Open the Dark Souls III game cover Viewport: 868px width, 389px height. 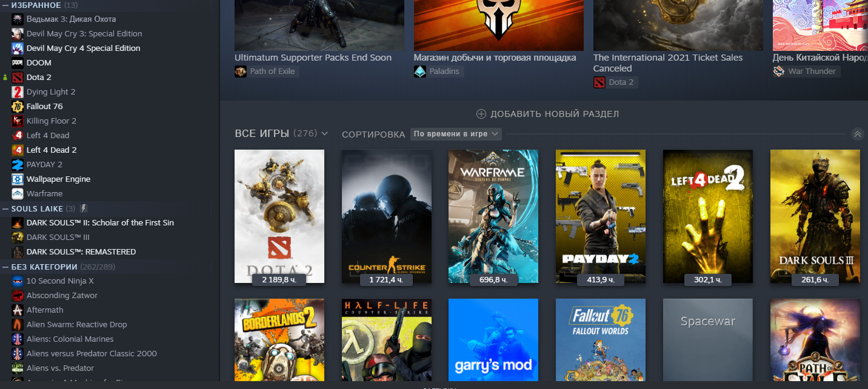815,216
